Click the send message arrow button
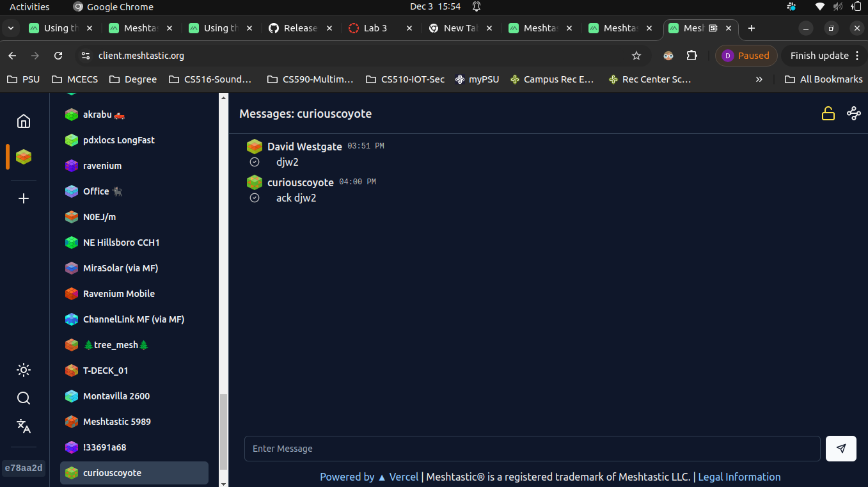Image resolution: width=868 pixels, height=487 pixels. (x=840, y=449)
